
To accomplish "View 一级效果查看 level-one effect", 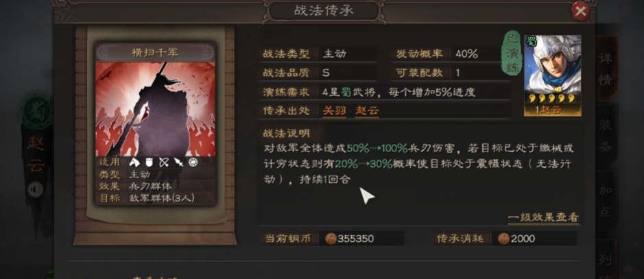I will 543,217.
